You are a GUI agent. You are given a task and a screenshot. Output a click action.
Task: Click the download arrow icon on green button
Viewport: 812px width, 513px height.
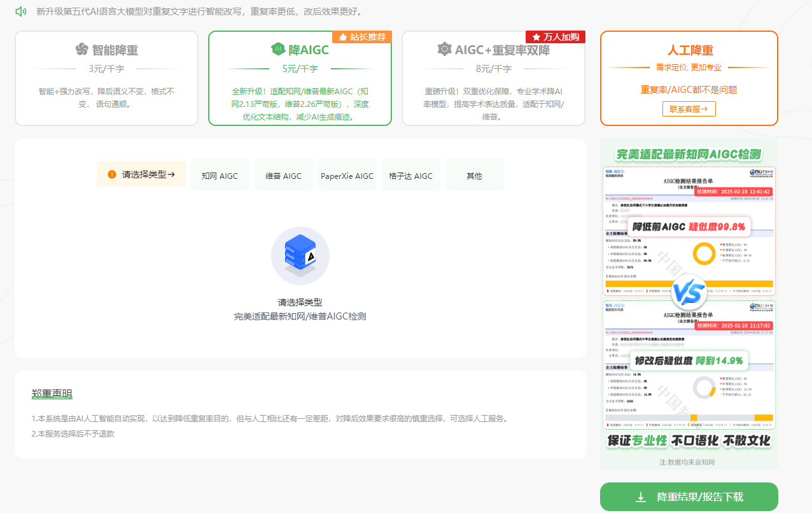pos(641,496)
